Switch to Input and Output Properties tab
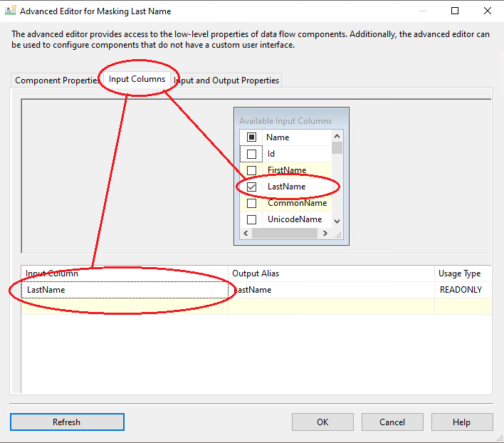This screenshot has height=443, width=504. (x=228, y=80)
